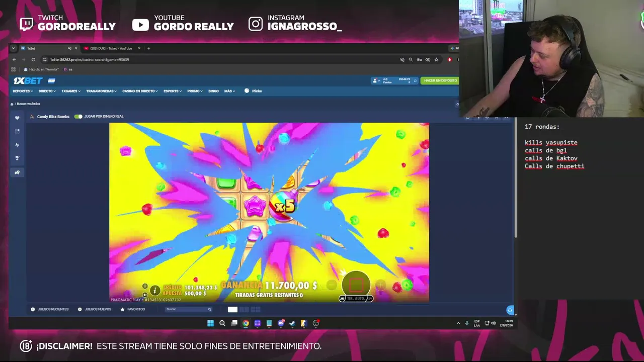Open Steam from the taskbar
The height and width of the screenshot is (362, 644).
[292, 323]
